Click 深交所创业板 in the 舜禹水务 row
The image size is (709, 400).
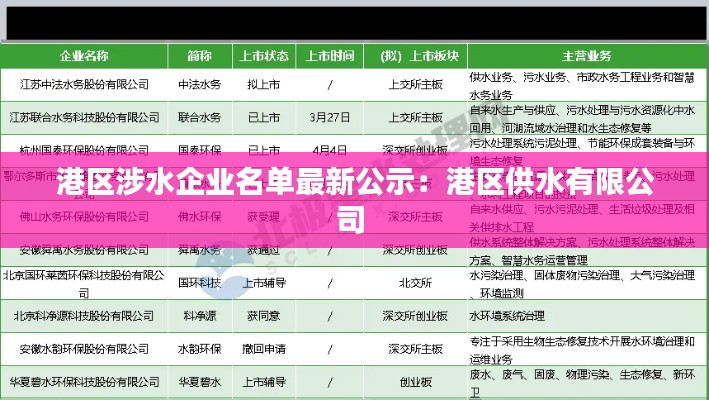[416, 250]
